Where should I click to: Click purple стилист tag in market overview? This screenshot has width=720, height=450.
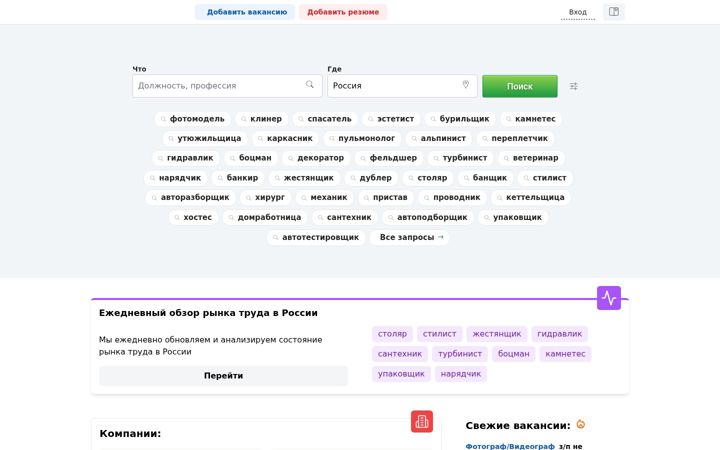[439, 334]
